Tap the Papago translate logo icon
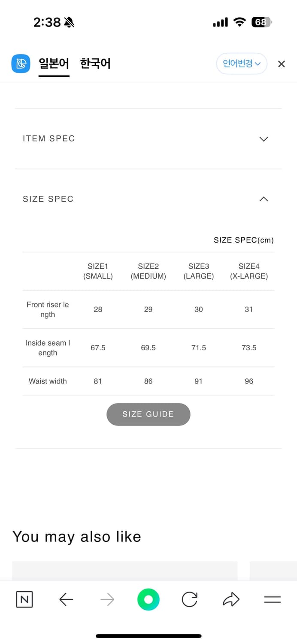 [x=21, y=64]
